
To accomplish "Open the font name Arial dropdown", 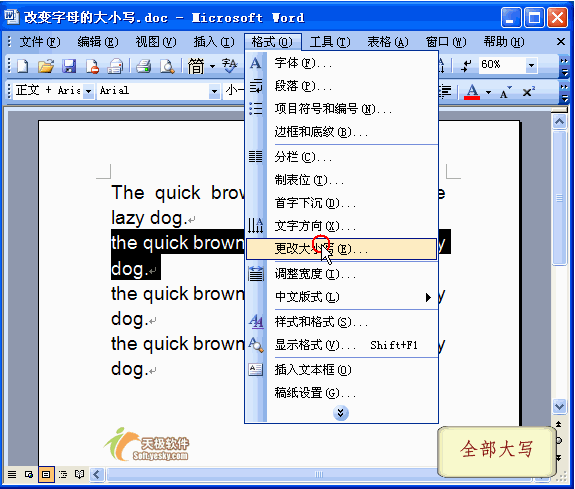I will pos(214,91).
